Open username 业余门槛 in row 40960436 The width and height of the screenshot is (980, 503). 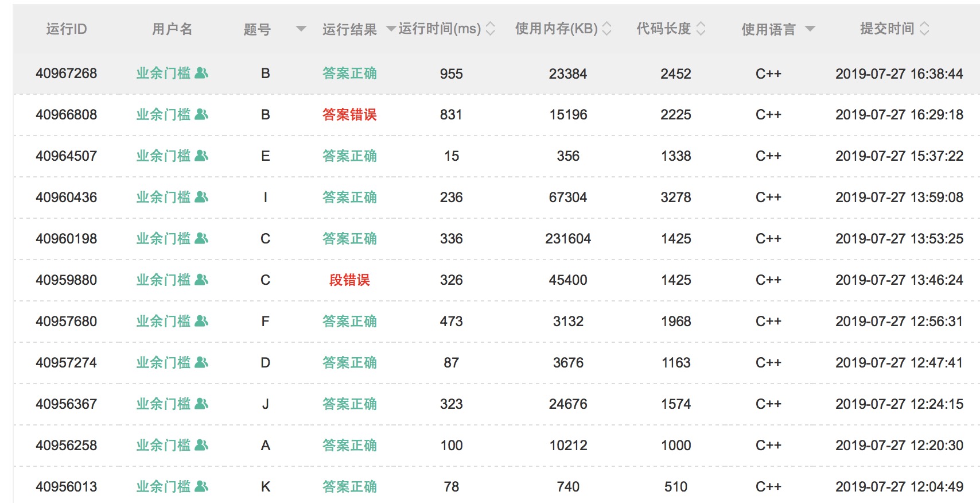click(x=164, y=198)
